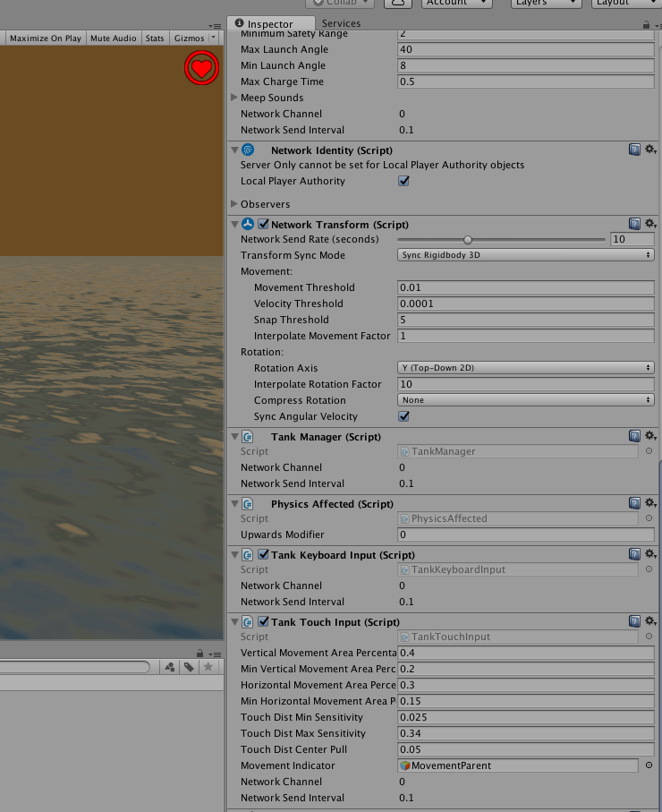Open help for Network Identity script
This screenshot has width=662, height=812.
click(x=634, y=150)
